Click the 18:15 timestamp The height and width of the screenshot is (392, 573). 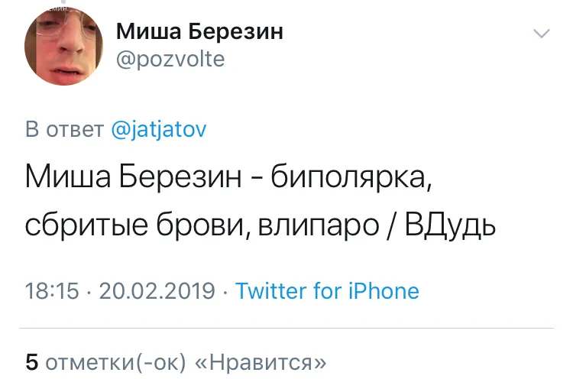53,291
